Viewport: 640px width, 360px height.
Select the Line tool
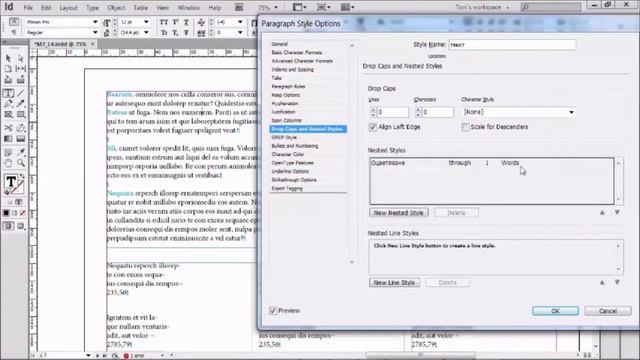click(21, 93)
